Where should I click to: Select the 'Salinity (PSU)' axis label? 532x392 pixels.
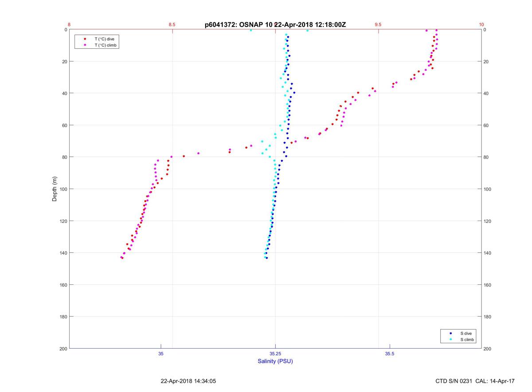pyautogui.click(x=275, y=361)
